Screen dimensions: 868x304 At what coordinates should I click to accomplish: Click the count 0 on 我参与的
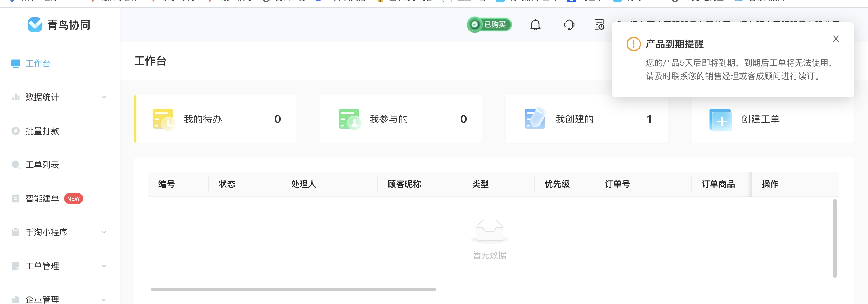(464, 119)
